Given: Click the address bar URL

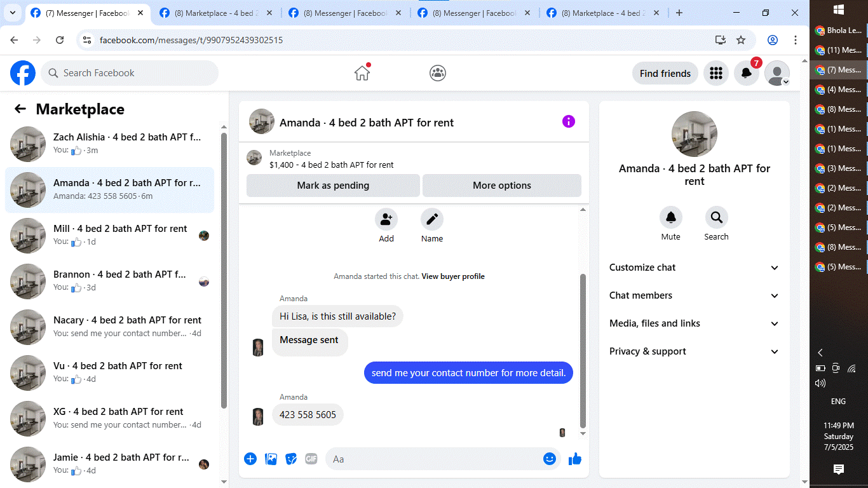Looking at the screenshot, I should (x=191, y=40).
